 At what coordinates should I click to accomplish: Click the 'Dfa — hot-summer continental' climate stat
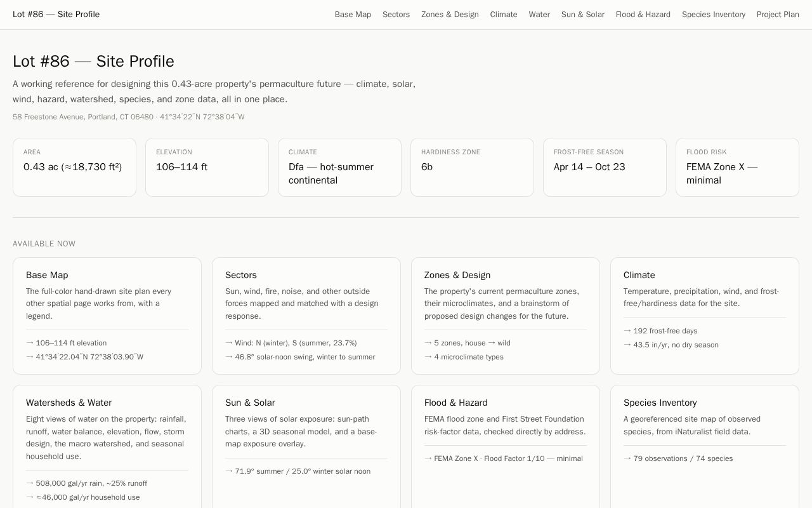tap(331, 173)
